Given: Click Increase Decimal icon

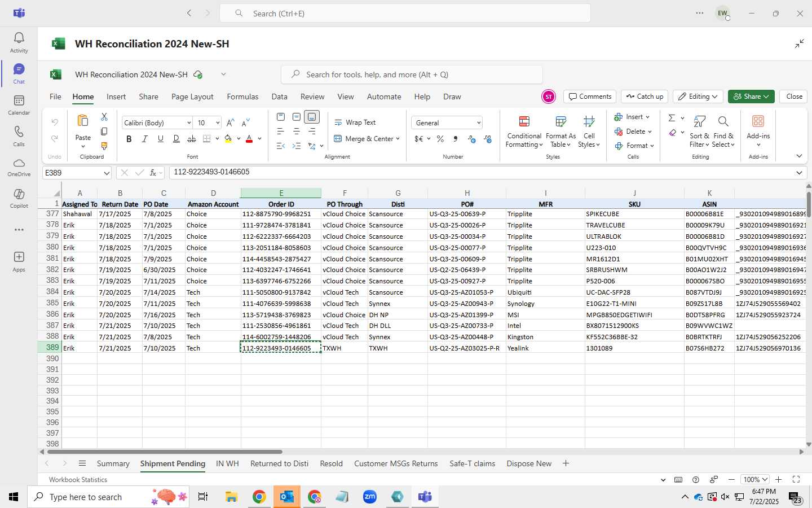Looking at the screenshot, I should (472, 139).
